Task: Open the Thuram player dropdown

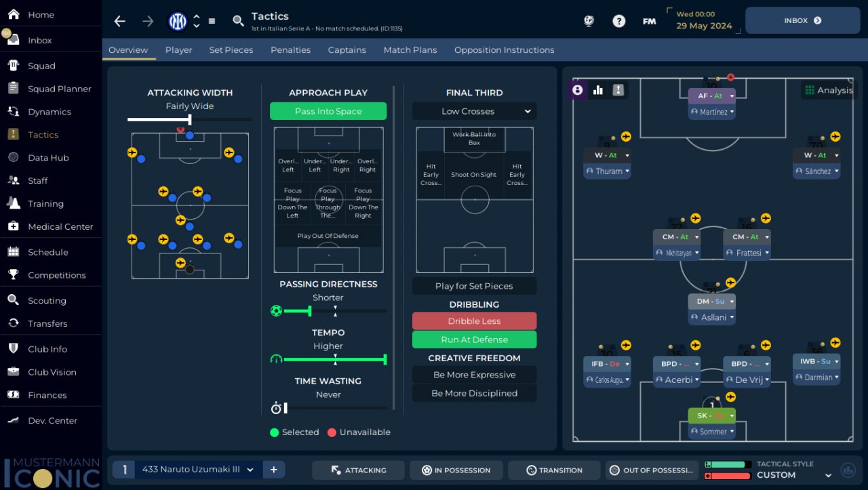Action: pyautogui.click(x=607, y=171)
